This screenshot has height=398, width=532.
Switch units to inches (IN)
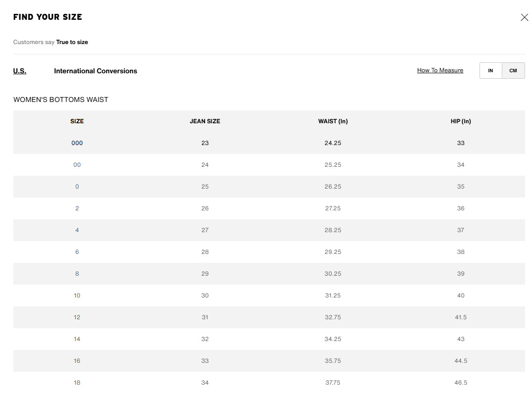coord(490,71)
